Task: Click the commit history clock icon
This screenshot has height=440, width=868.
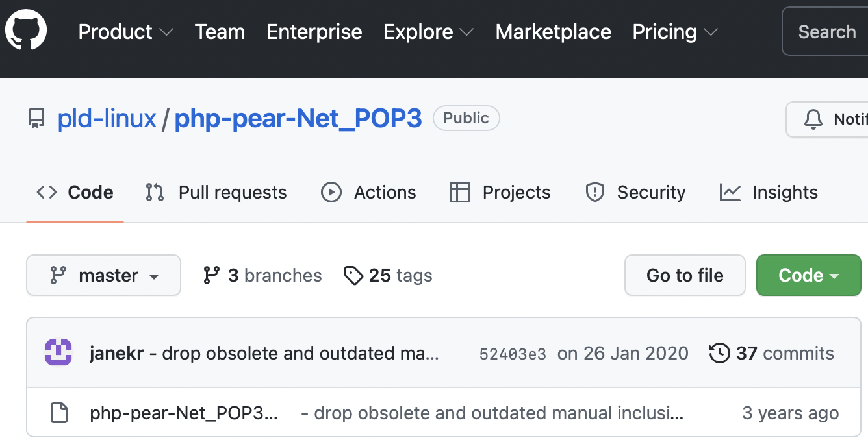Action: click(719, 353)
